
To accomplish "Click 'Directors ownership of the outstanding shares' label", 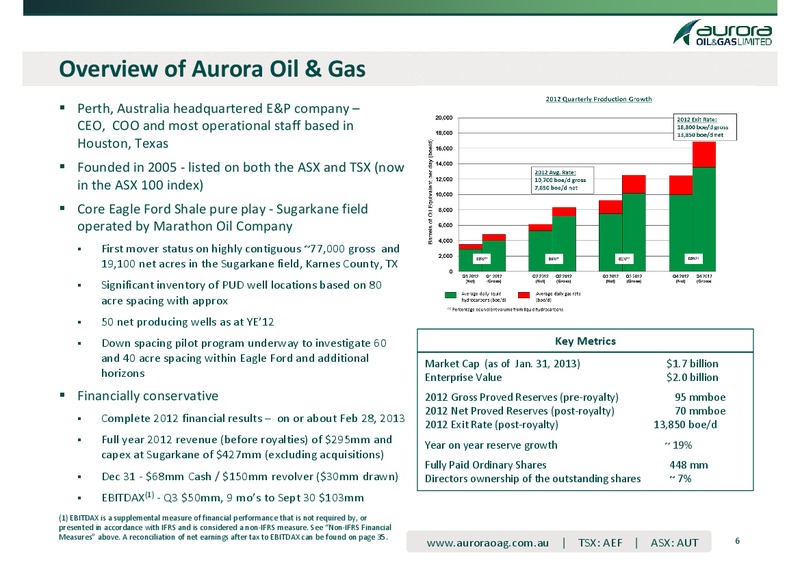I will pyautogui.click(x=533, y=479).
